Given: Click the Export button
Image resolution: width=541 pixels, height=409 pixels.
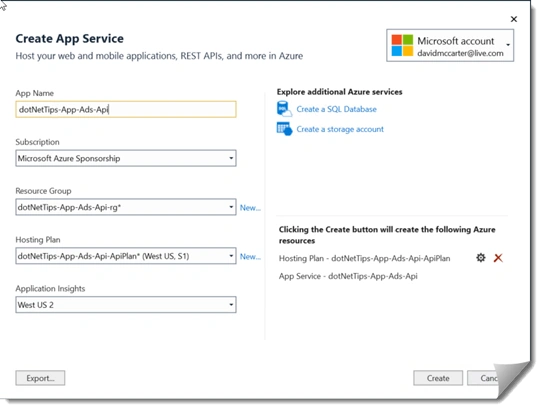Looking at the screenshot, I should coord(40,378).
